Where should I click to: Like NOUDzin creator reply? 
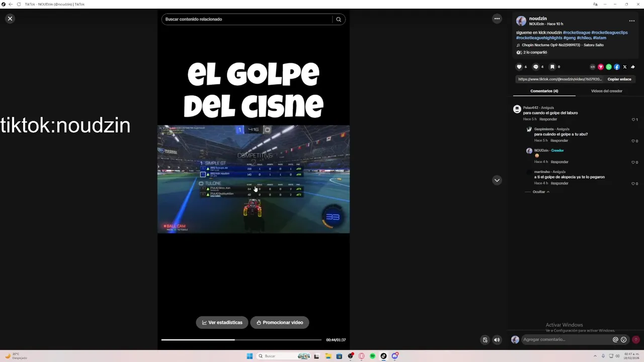click(x=633, y=162)
